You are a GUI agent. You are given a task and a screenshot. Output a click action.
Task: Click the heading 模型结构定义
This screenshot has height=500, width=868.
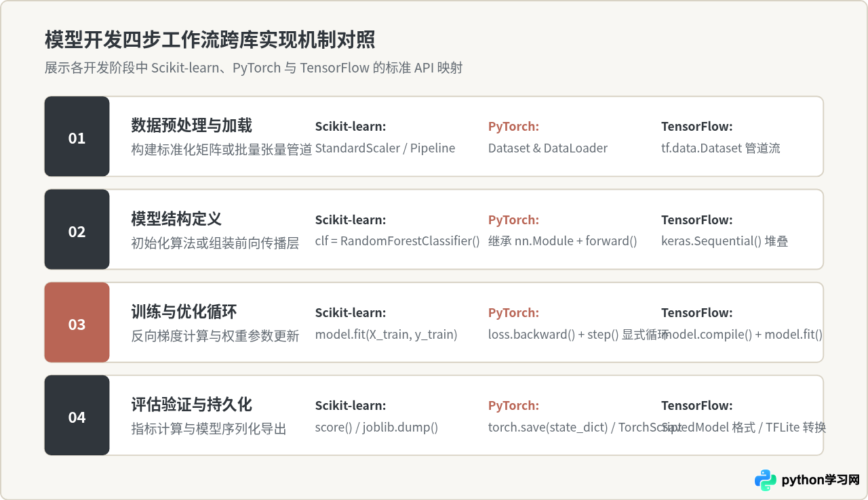pyautogui.click(x=176, y=219)
